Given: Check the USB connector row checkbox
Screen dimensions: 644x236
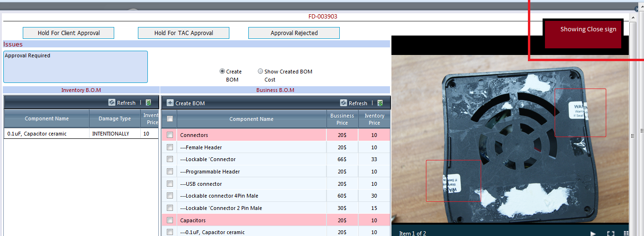Looking at the screenshot, I should point(170,184).
